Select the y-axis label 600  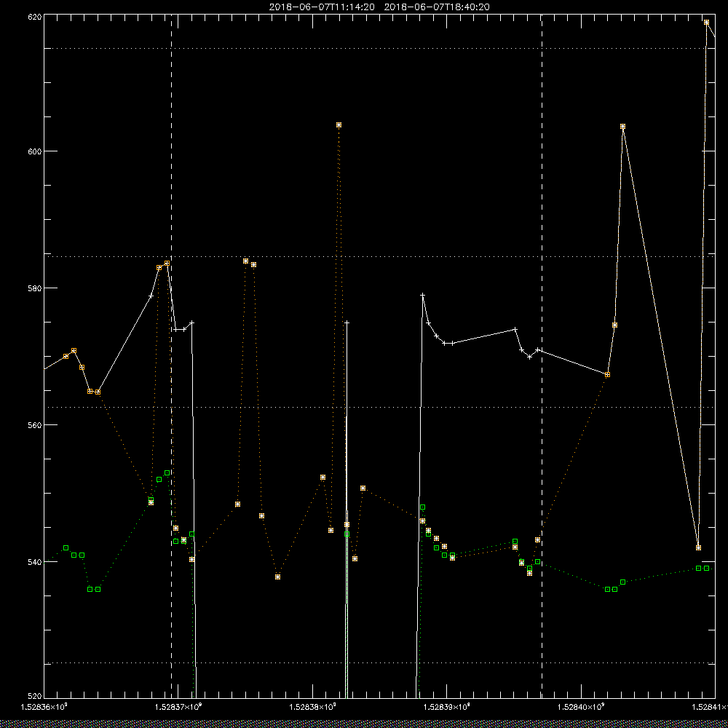click(36, 151)
